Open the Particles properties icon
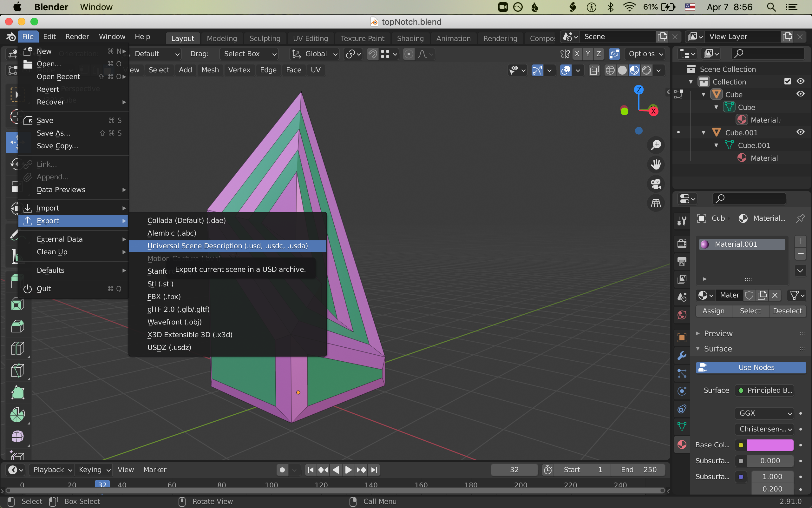Image resolution: width=812 pixels, height=508 pixels. pos(682,373)
